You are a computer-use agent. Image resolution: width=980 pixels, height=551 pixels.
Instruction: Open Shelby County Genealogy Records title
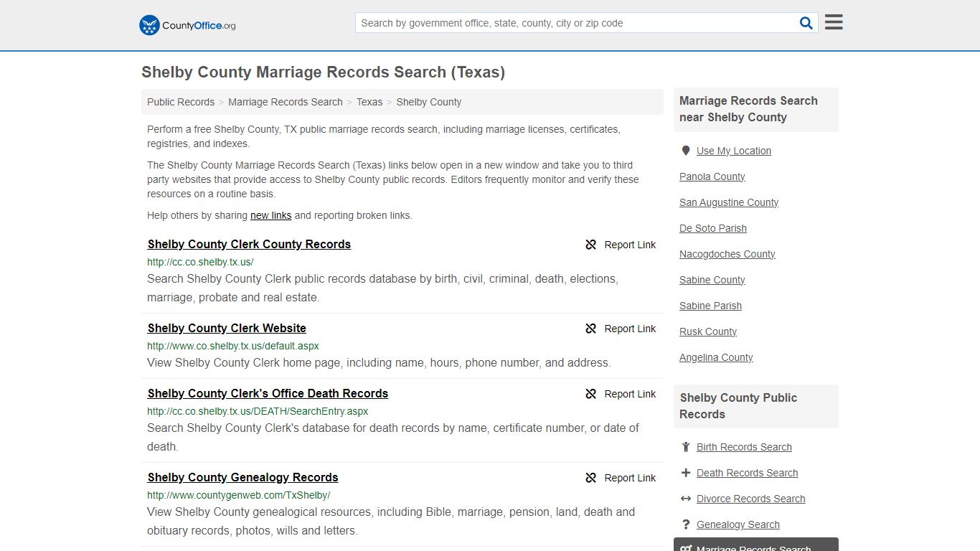click(242, 477)
